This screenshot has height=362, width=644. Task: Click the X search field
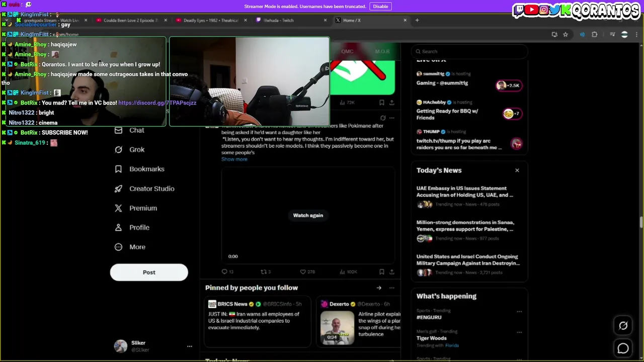(x=469, y=51)
